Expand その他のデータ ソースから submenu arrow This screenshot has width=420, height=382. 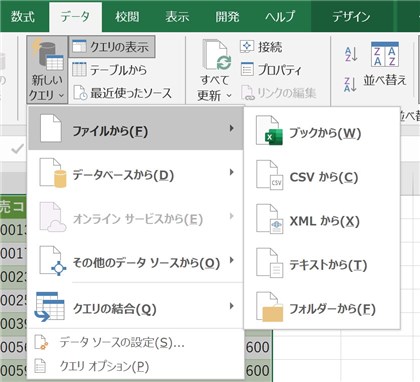[232, 260]
